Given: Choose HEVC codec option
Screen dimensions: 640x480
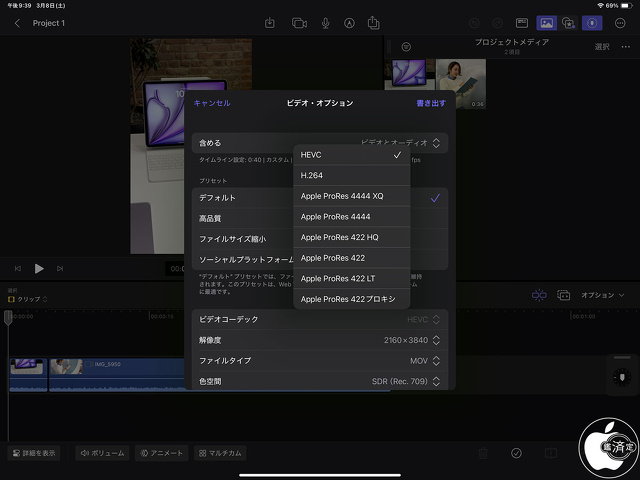Looking at the screenshot, I should [x=351, y=155].
